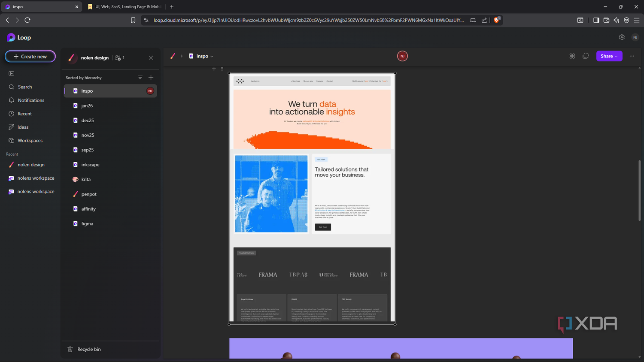Add a new page with the plus icon
Screen dimensions: 644x362
151,78
